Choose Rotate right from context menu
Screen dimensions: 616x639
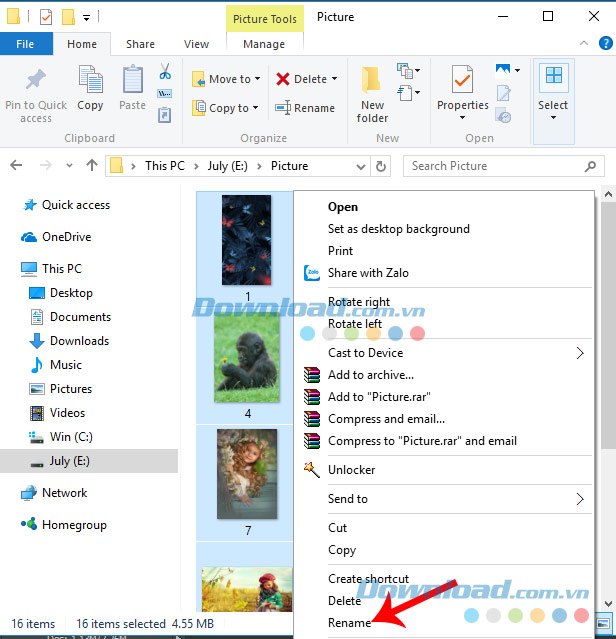(x=359, y=302)
